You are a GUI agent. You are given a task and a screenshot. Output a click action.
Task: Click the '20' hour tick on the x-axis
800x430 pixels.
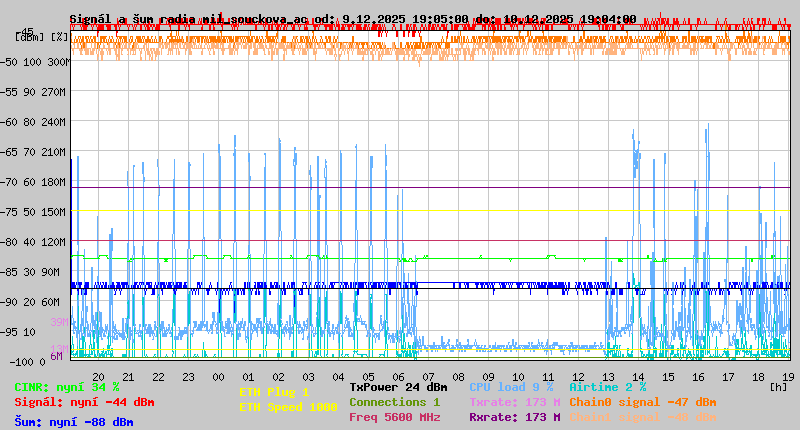point(98,377)
